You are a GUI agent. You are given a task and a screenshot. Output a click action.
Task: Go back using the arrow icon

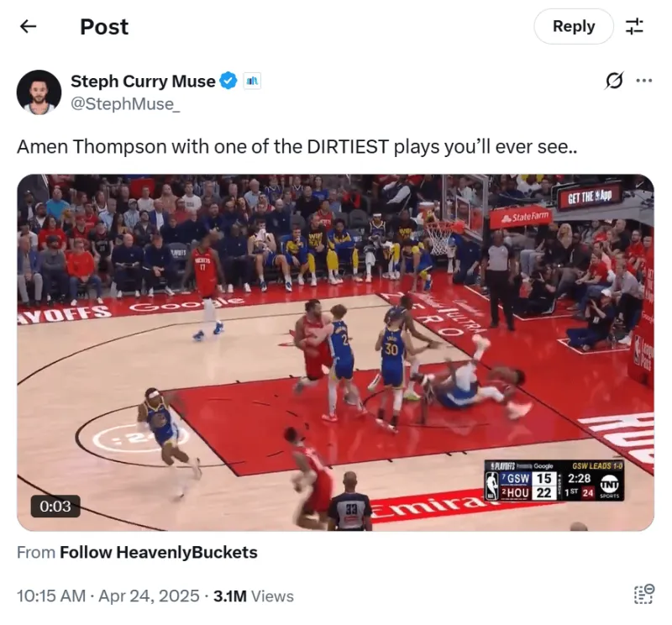tap(29, 27)
